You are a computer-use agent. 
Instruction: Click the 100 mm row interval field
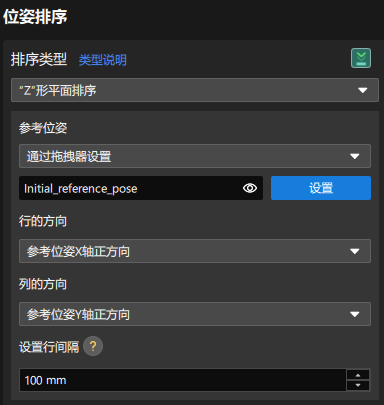(x=183, y=380)
